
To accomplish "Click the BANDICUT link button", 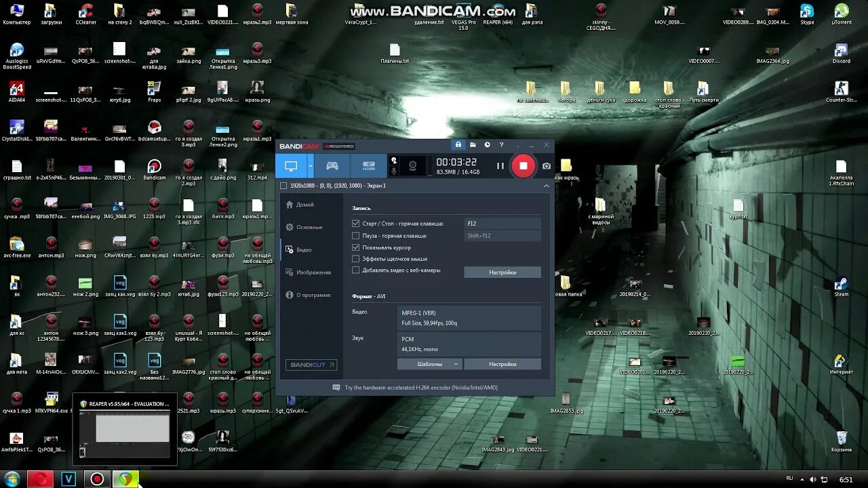I will [311, 365].
